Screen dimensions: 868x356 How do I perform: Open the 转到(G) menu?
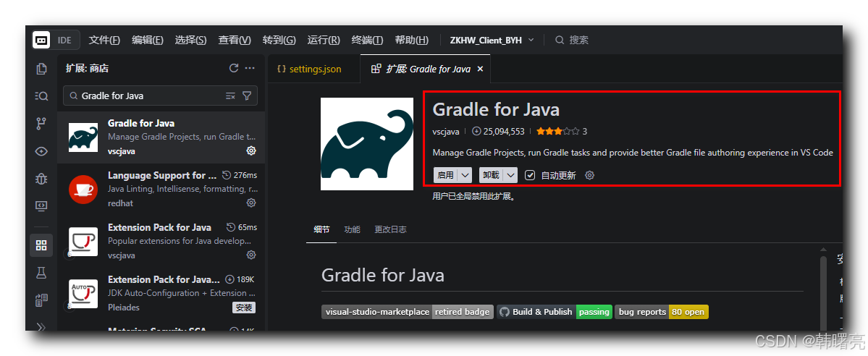tap(279, 40)
